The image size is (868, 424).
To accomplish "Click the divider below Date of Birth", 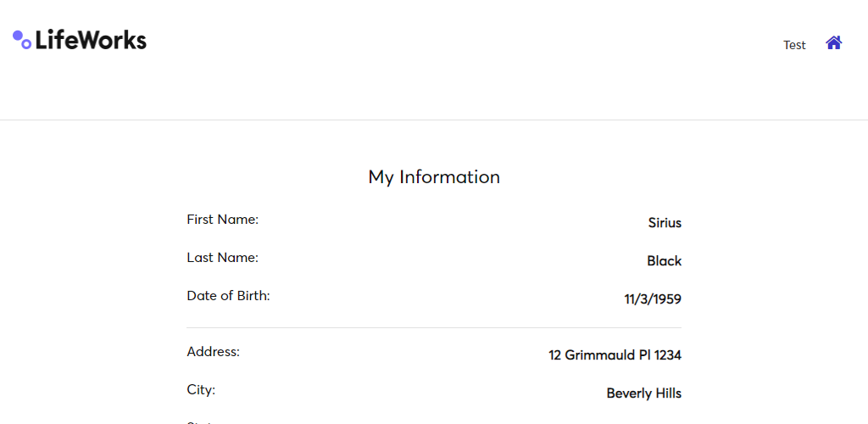I will [434, 327].
